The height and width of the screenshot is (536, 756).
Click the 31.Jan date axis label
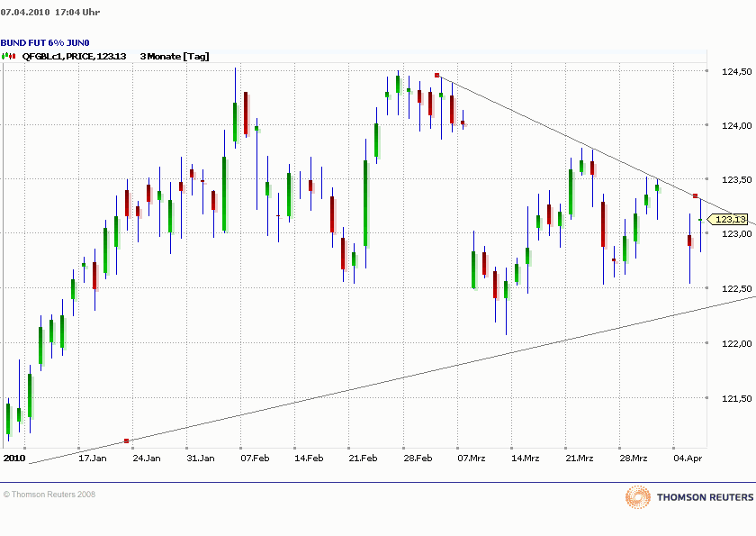201,458
